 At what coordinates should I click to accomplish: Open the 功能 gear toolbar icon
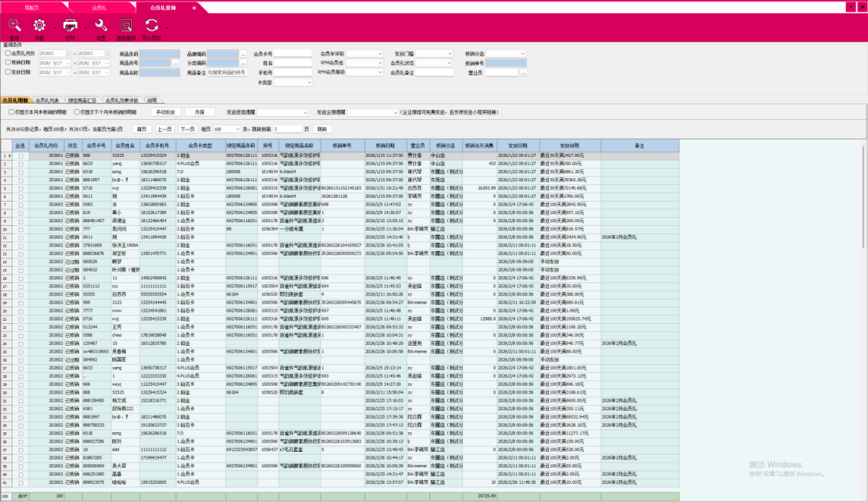39,27
